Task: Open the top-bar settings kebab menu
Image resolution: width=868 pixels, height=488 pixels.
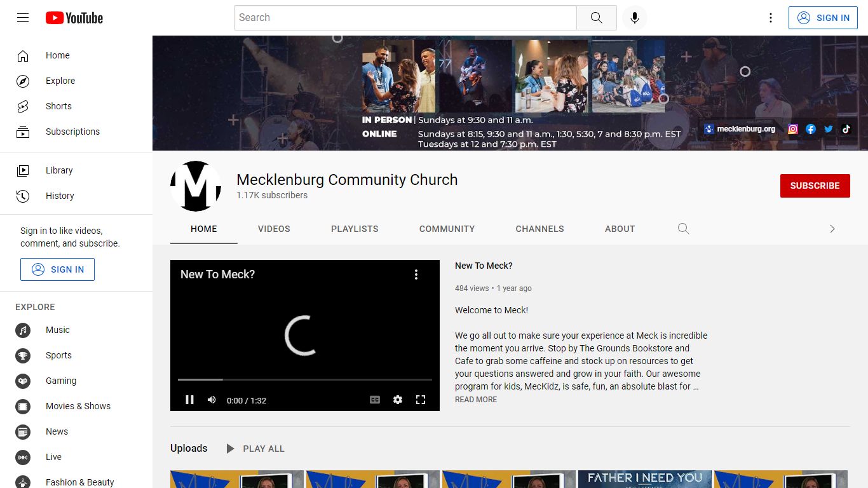Action: pyautogui.click(x=771, y=18)
